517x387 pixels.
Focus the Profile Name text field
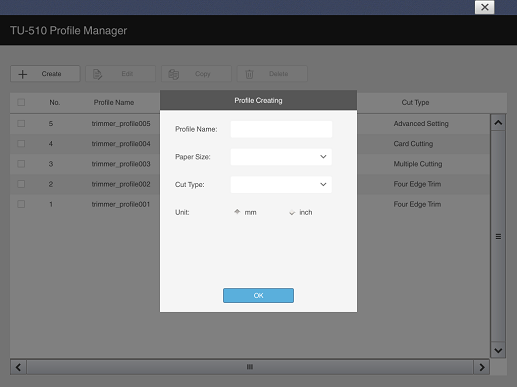(281, 129)
